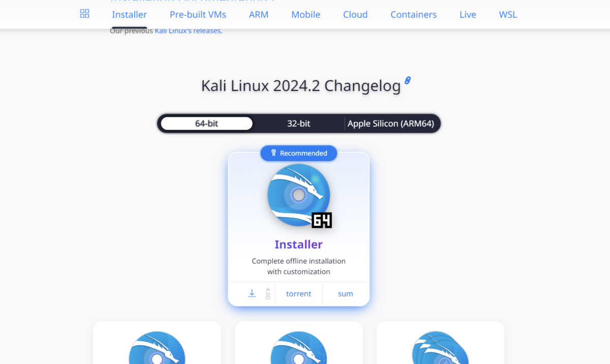Image resolution: width=610 pixels, height=364 pixels.
Task: Click the grid layout icon in the navigation bar
Action: (84, 14)
